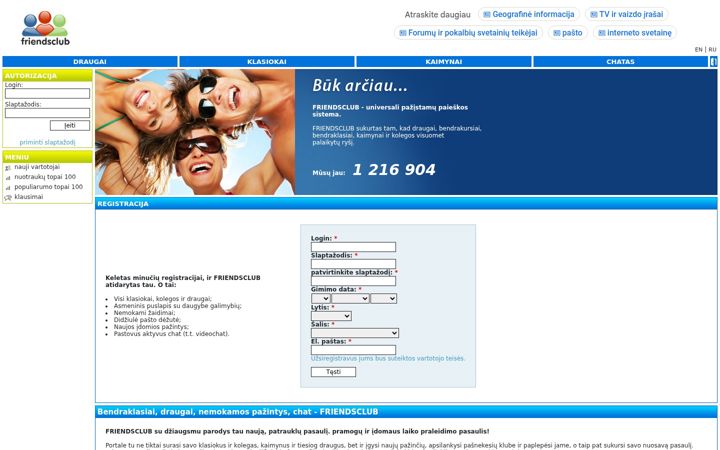Click the Atraskite daugiau label
Screen dimensions: 720x450
(437, 15)
